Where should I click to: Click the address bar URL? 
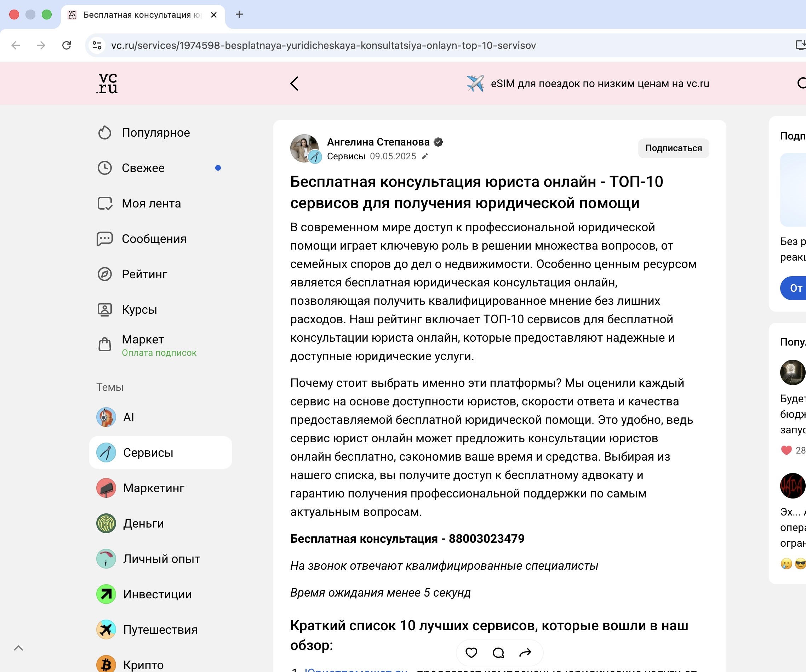point(323,45)
